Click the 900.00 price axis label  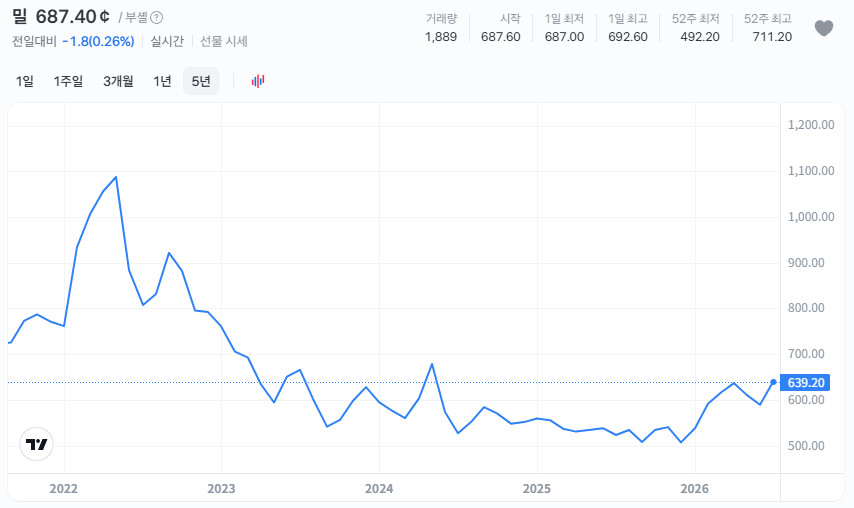[806, 262]
